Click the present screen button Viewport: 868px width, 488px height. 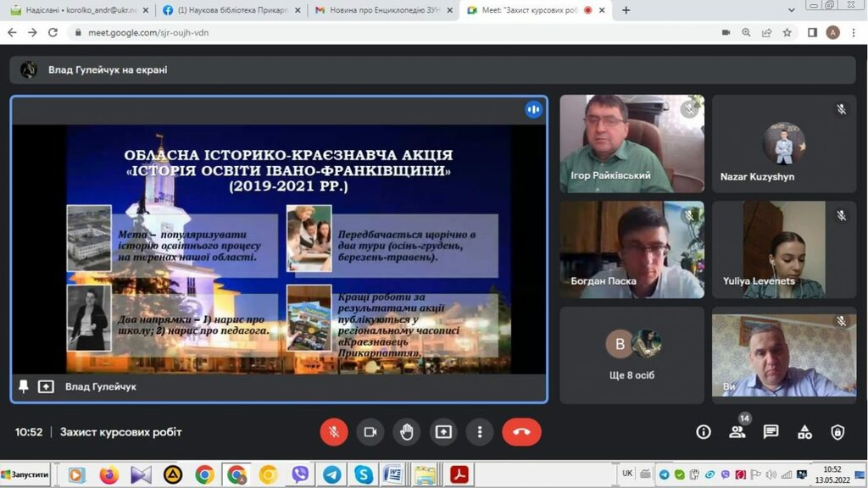pyautogui.click(x=443, y=432)
